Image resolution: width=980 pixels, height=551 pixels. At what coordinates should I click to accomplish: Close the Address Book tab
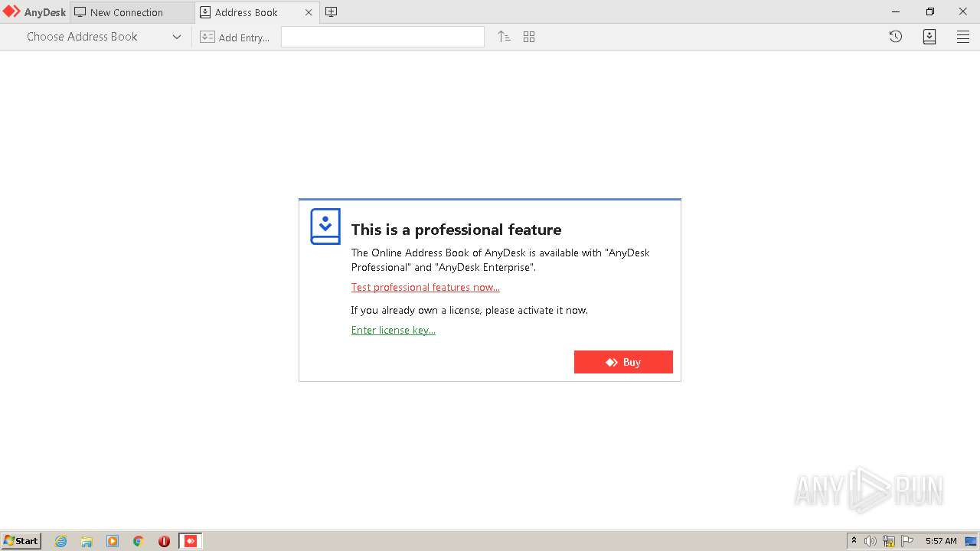pyautogui.click(x=309, y=12)
